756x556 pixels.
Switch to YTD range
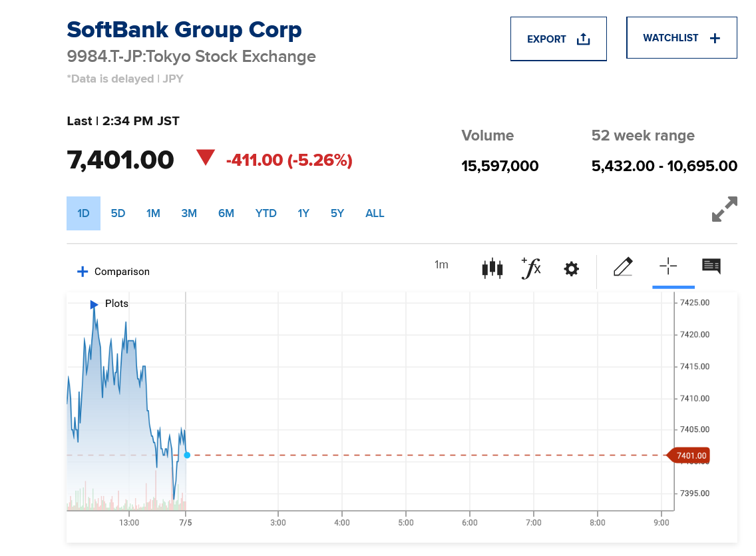click(266, 213)
